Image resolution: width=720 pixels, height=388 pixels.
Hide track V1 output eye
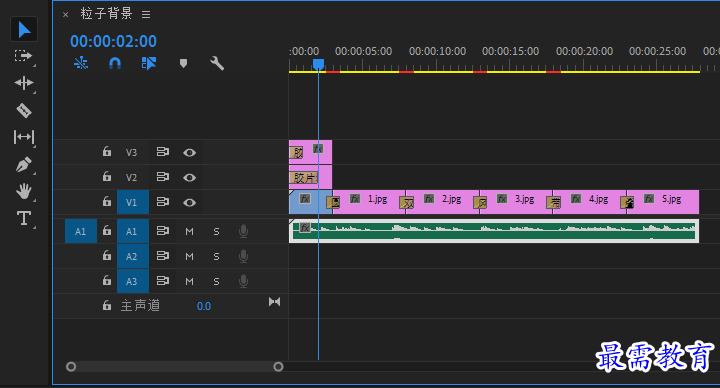tap(189, 202)
